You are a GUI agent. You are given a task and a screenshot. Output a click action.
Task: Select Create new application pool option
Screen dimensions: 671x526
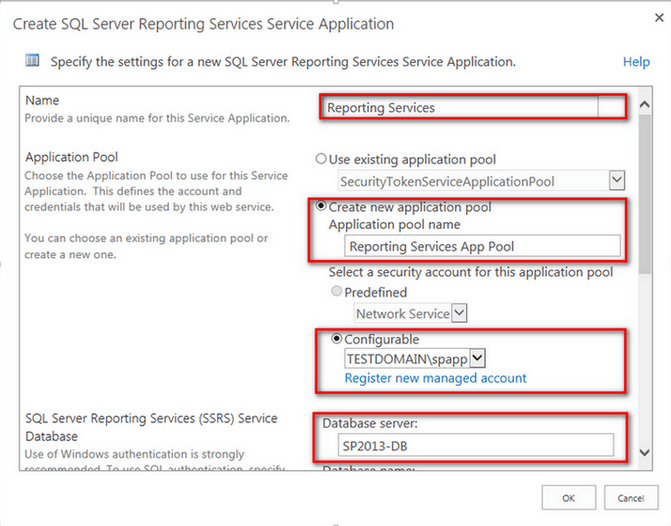coord(321,206)
